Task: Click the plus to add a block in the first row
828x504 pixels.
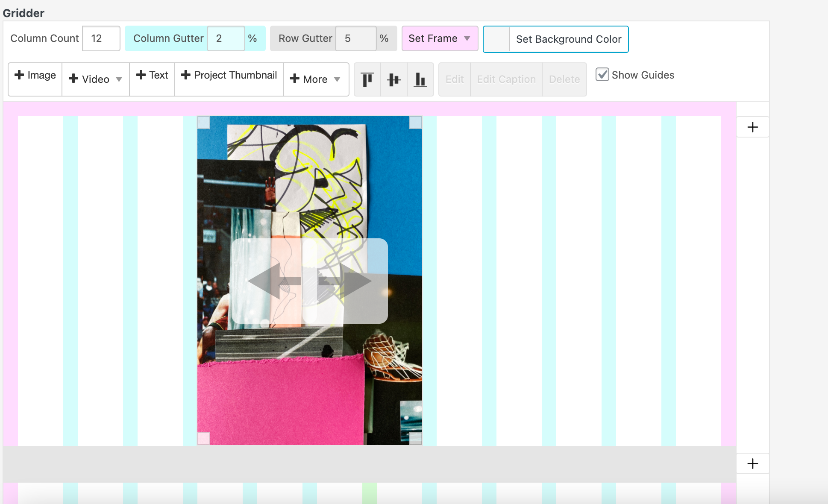Action: tap(752, 126)
